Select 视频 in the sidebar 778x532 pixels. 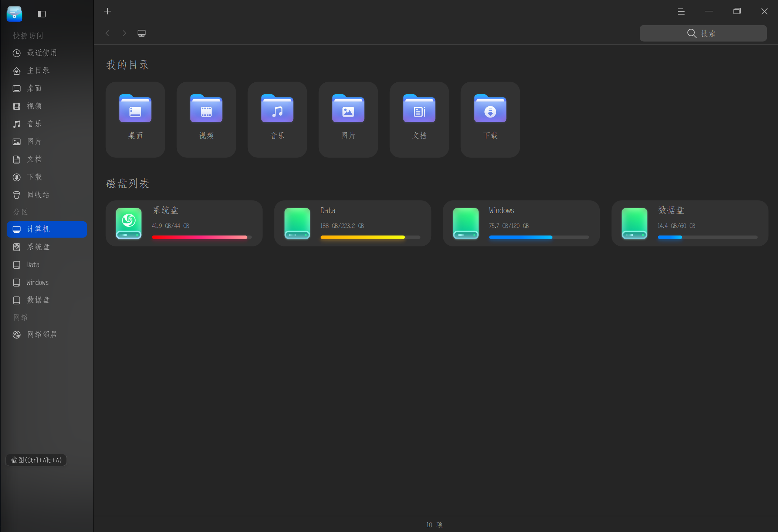[47, 106]
